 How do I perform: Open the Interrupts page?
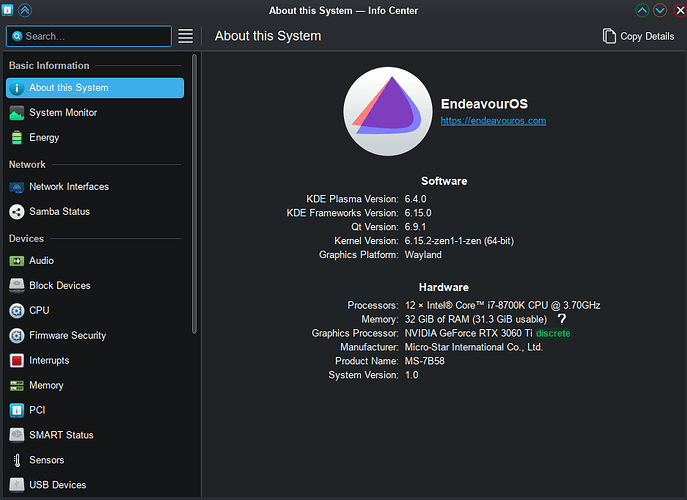[x=47, y=360]
